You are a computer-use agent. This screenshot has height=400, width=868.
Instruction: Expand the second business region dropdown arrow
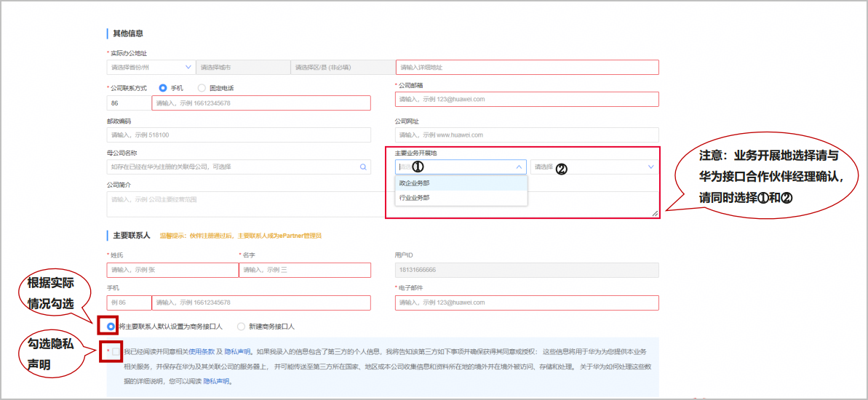coord(650,167)
